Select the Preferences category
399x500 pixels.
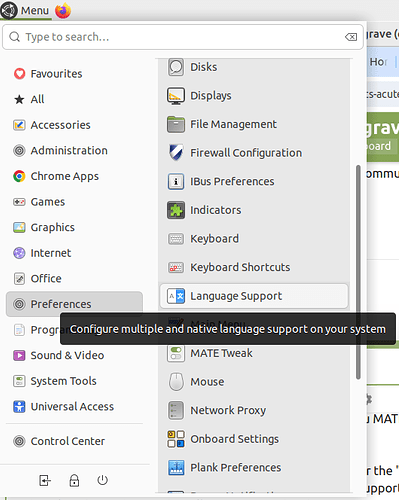coord(74,304)
